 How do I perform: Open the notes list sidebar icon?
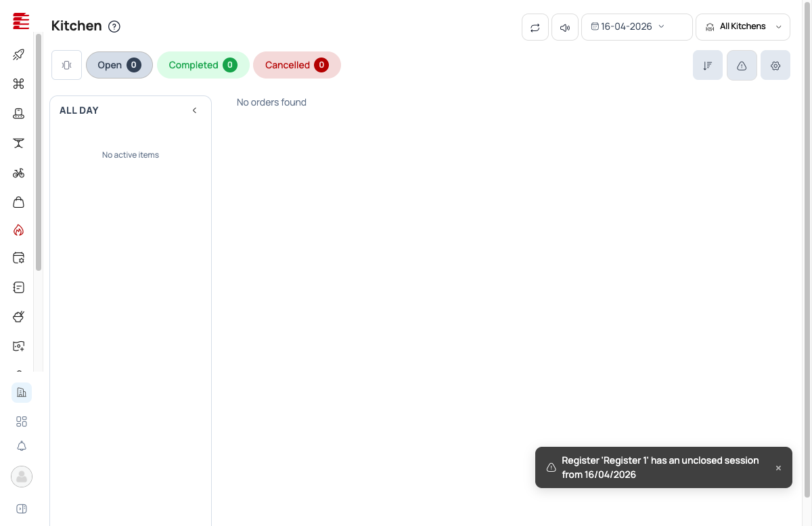[19, 287]
